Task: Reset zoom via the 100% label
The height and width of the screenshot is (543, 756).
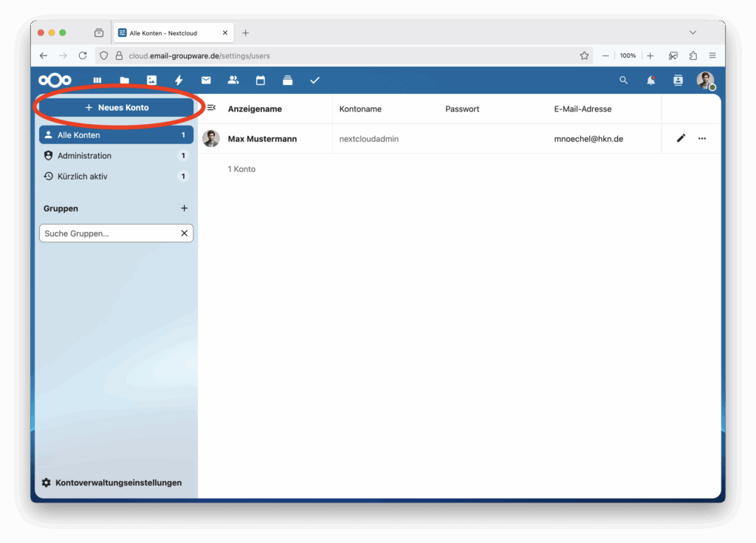Action: 628,55
